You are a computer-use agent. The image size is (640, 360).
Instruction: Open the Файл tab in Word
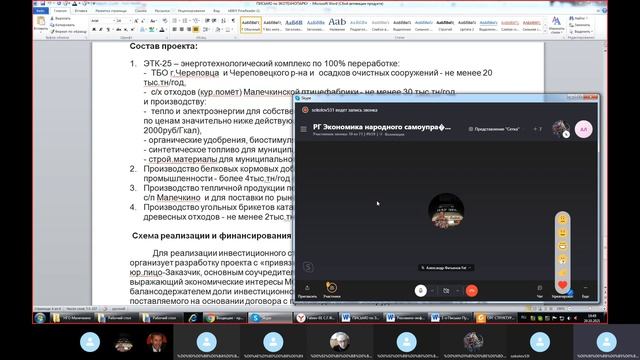click(x=40, y=11)
